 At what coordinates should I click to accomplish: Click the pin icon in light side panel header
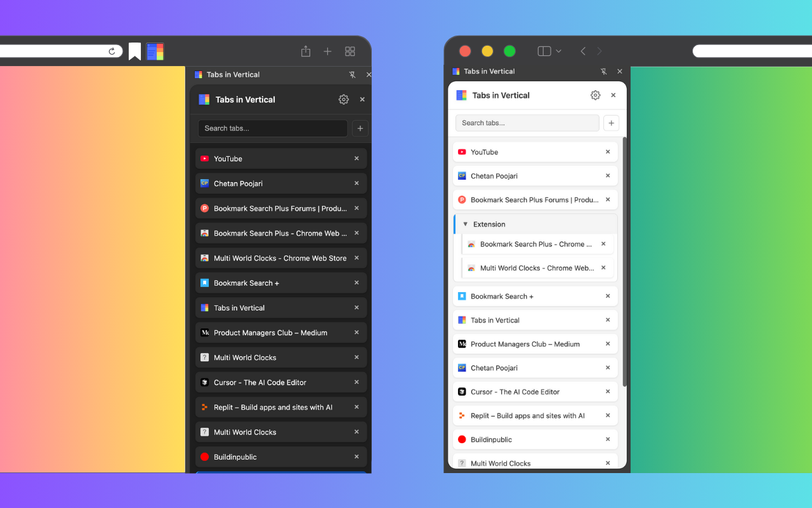pyautogui.click(x=604, y=72)
